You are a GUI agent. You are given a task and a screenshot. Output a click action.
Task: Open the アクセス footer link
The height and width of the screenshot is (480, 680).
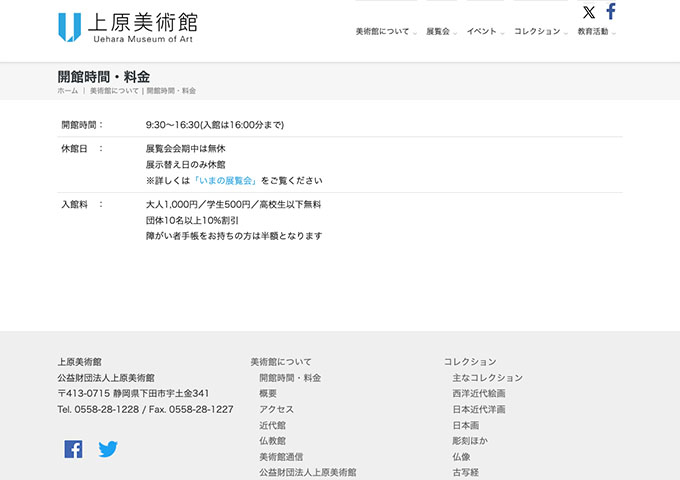(276, 409)
